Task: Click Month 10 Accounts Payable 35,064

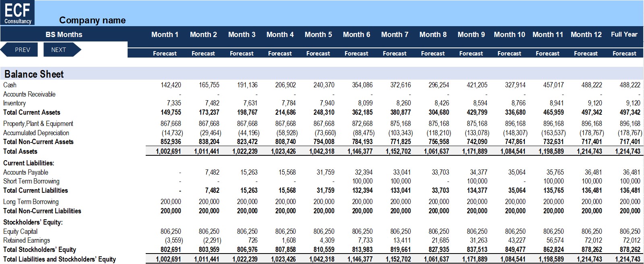Action: point(517,172)
